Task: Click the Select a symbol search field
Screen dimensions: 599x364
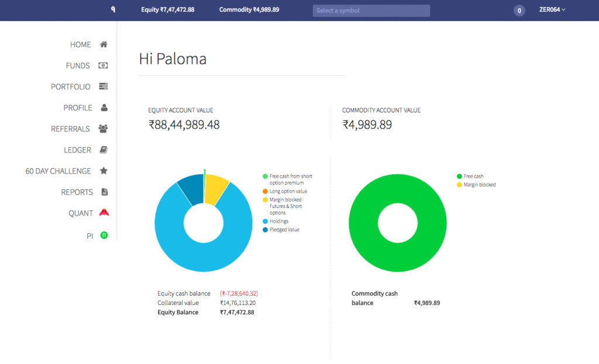Action: [371, 11]
